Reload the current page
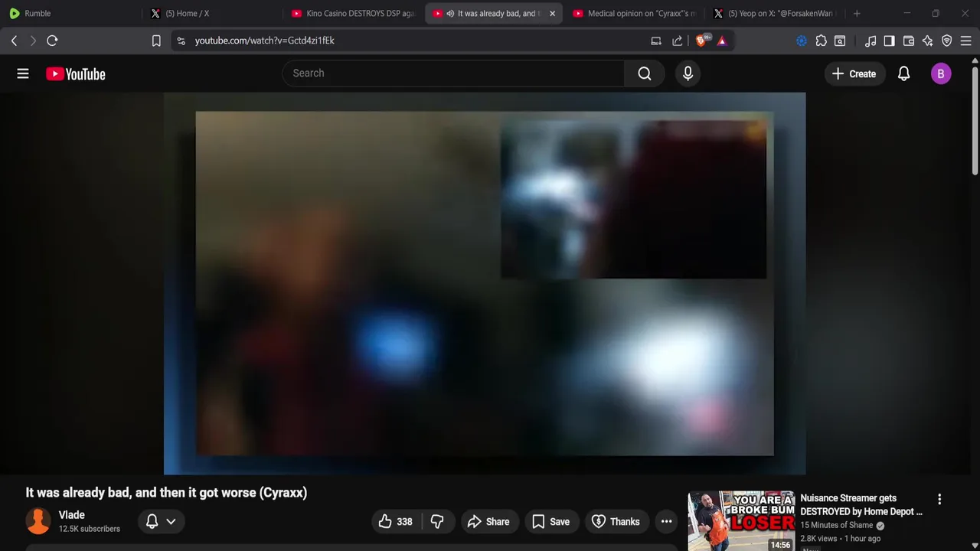 (x=52, y=41)
